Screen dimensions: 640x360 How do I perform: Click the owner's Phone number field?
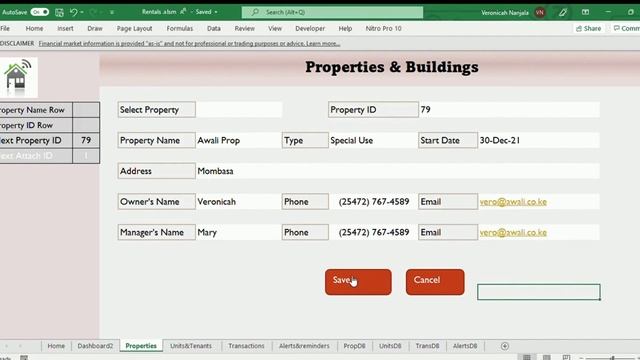(x=373, y=202)
